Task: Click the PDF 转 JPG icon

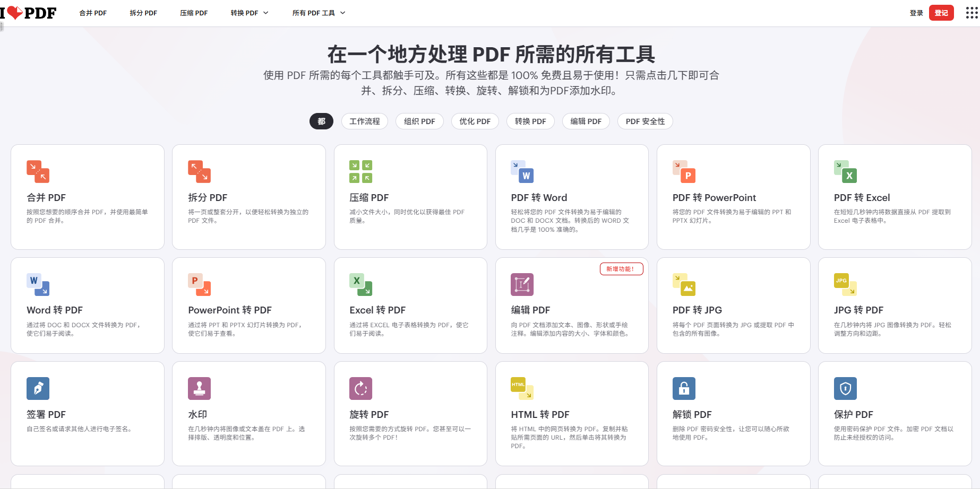Action: tap(684, 284)
